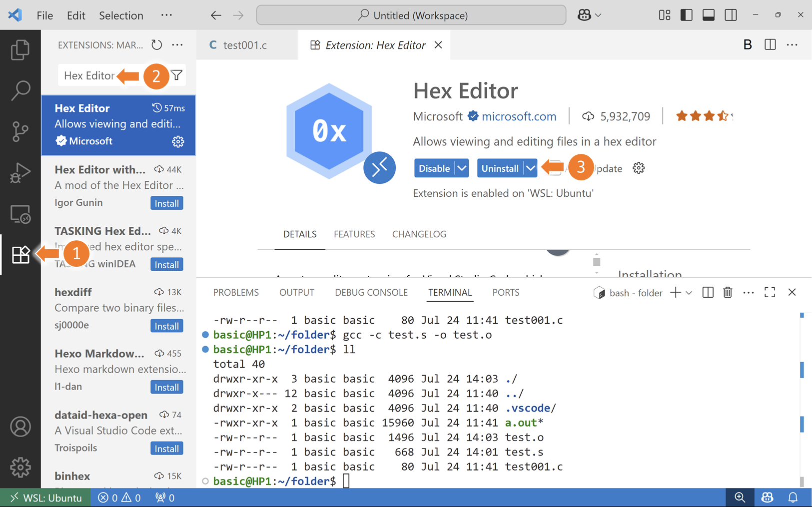This screenshot has height=507, width=812.
Task: Install the hexdiff extension
Action: [167, 326]
